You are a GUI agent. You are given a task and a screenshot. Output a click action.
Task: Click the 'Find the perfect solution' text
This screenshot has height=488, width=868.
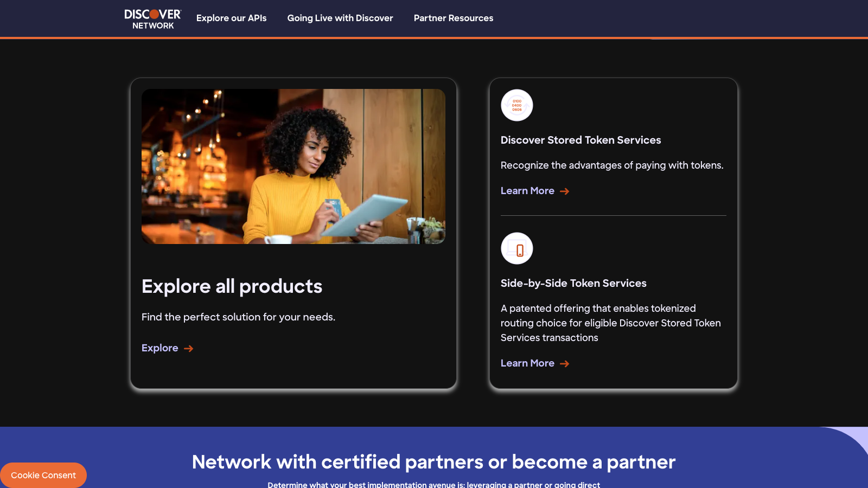point(238,317)
